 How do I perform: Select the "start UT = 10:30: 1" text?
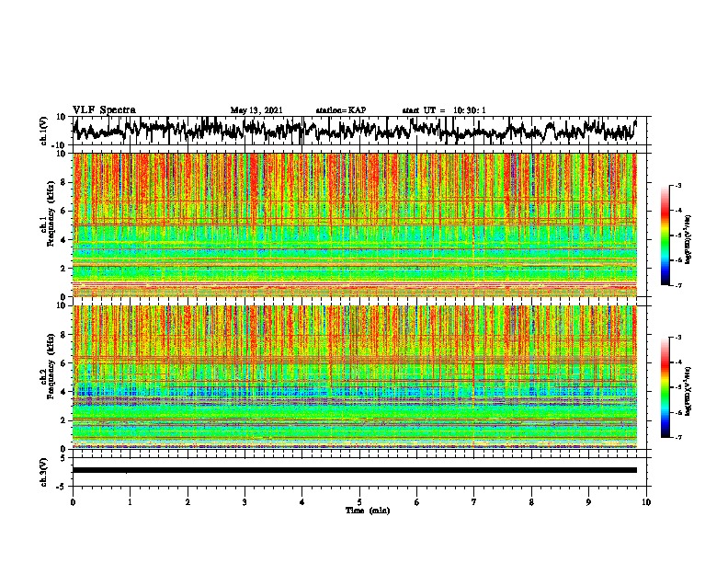coord(444,110)
